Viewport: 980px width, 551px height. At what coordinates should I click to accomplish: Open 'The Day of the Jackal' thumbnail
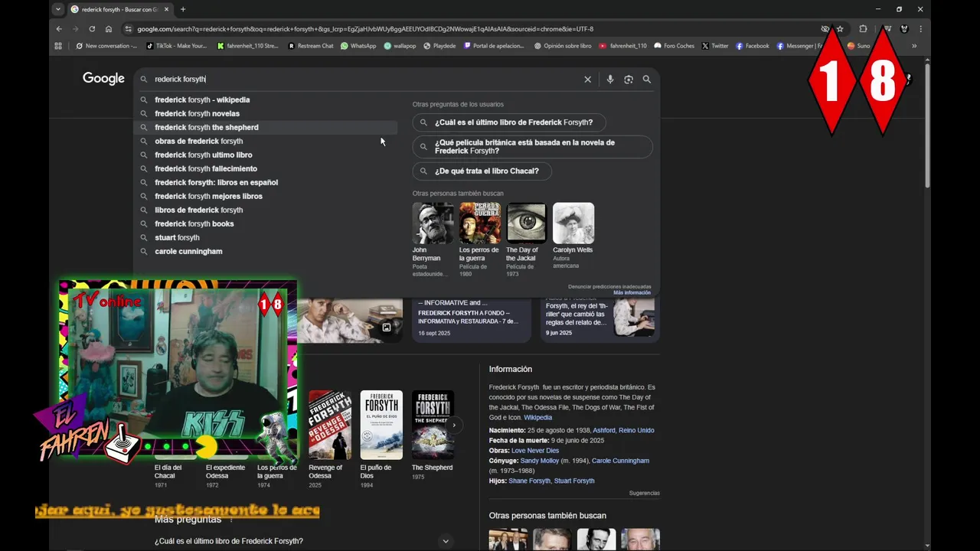click(526, 223)
